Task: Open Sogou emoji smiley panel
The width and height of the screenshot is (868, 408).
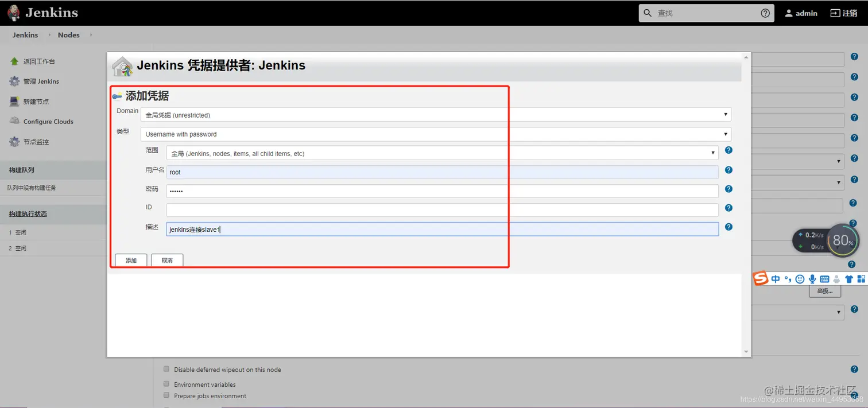Action: point(800,279)
